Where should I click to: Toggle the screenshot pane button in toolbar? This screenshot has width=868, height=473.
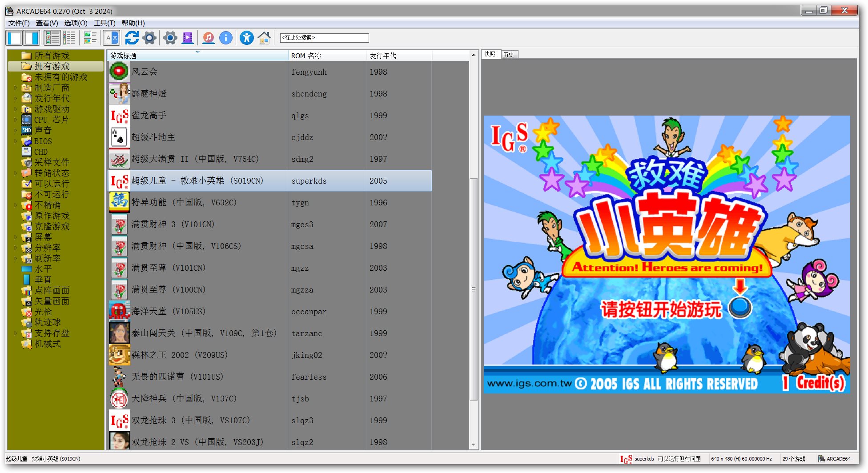tap(32, 38)
